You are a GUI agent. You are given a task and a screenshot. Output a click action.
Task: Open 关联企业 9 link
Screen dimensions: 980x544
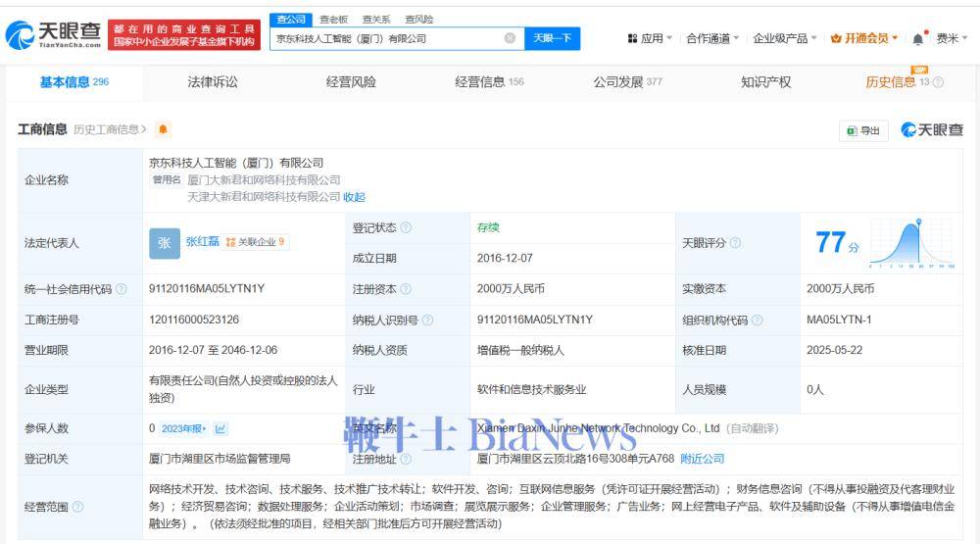[x=256, y=242]
